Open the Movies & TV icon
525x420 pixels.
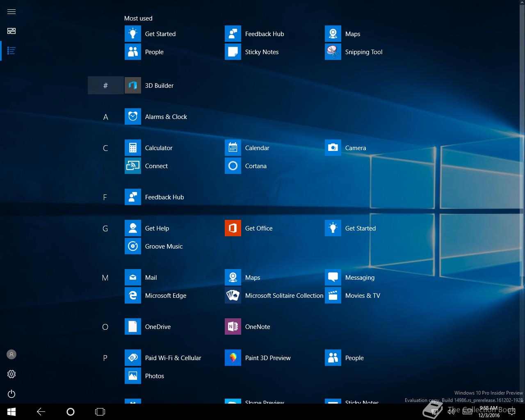(333, 295)
